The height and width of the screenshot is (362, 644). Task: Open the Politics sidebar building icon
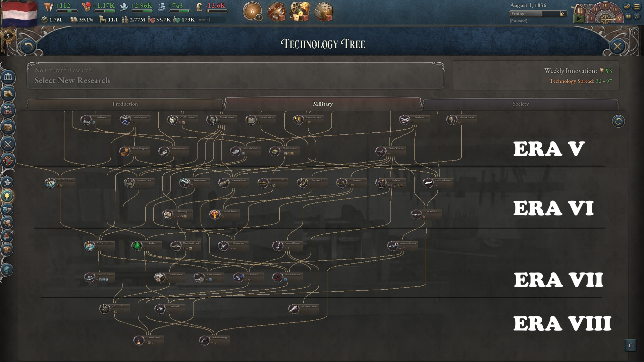pyautogui.click(x=8, y=77)
